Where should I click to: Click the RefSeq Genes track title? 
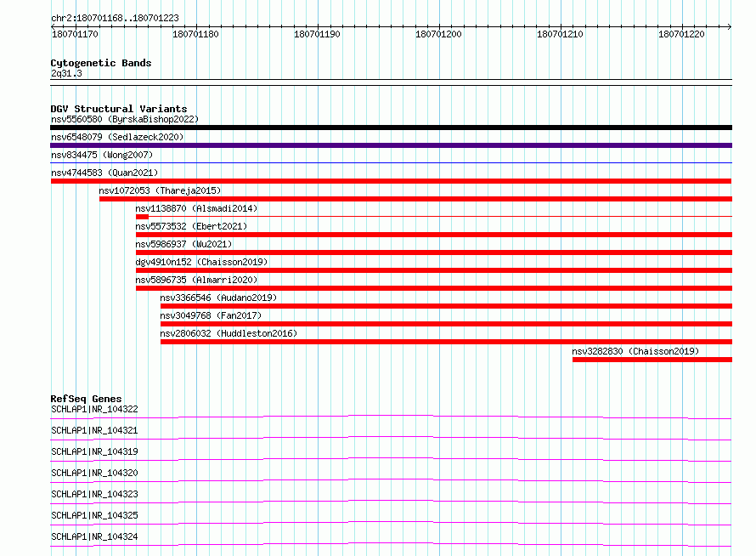(87, 399)
